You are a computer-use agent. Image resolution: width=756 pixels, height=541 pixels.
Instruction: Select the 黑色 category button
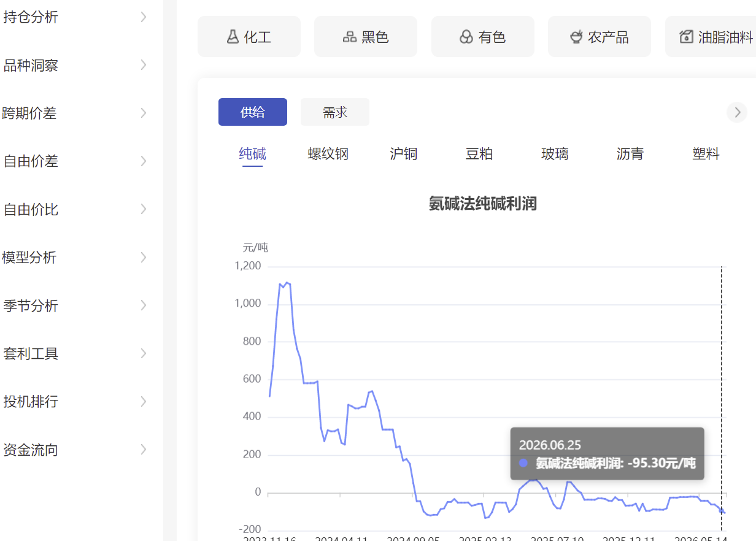pyautogui.click(x=366, y=37)
